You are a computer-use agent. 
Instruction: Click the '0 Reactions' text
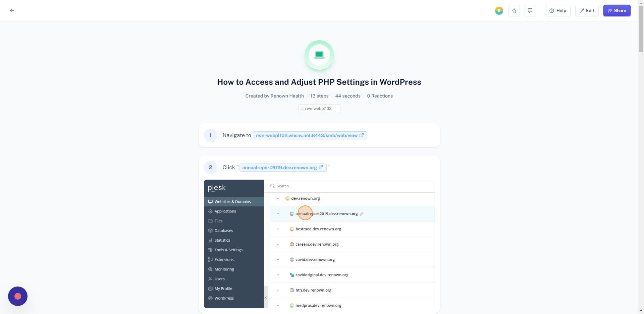380,96
